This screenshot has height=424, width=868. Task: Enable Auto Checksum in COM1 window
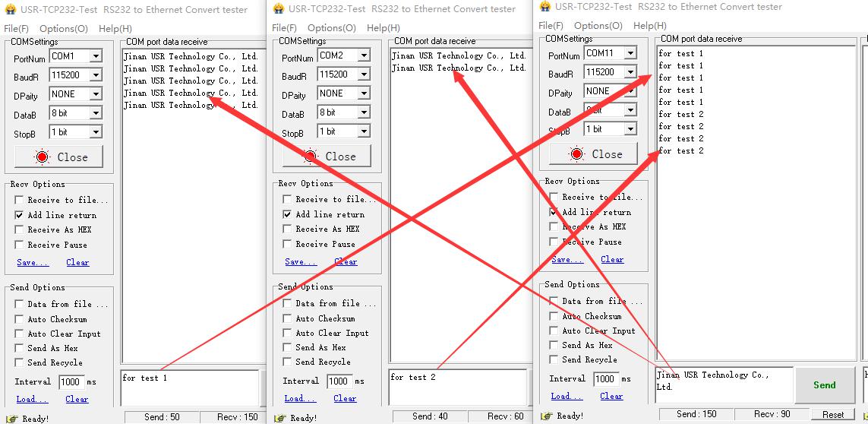click(x=20, y=319)
